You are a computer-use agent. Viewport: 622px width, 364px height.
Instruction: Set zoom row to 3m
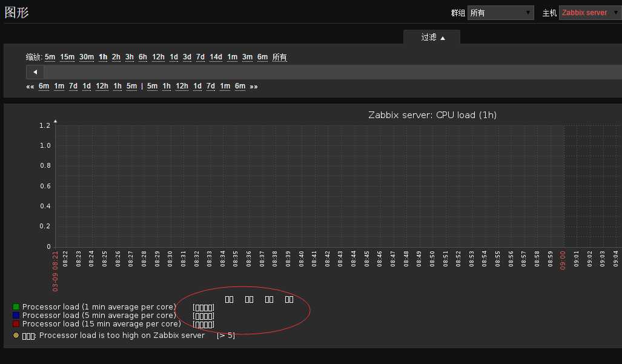click(x=248, y=57)
